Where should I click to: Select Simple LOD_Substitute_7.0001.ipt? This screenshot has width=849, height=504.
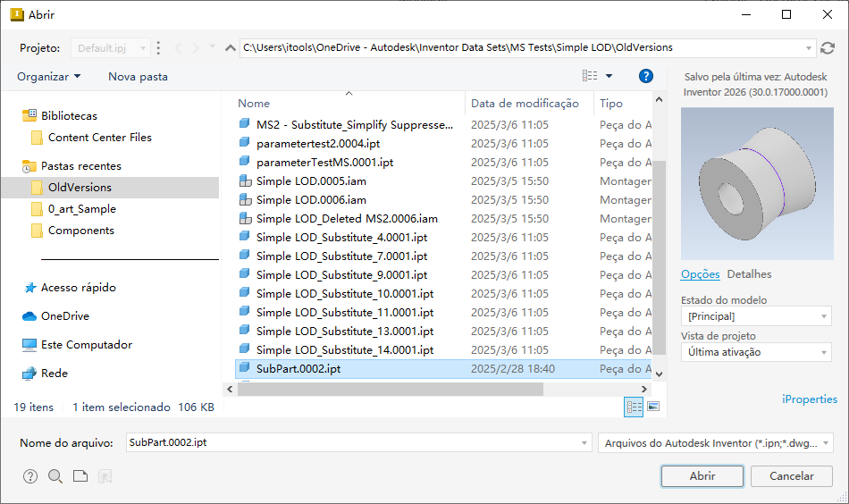341,256
